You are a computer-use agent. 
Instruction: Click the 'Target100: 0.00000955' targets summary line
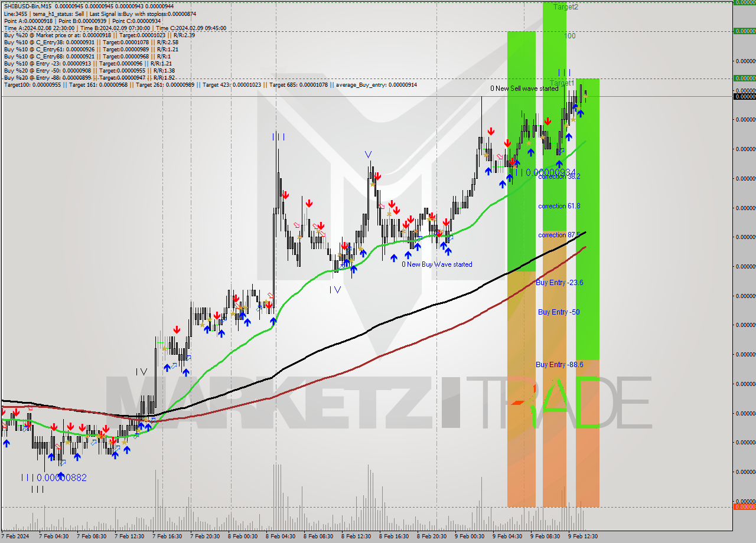[x=210, y=85]
